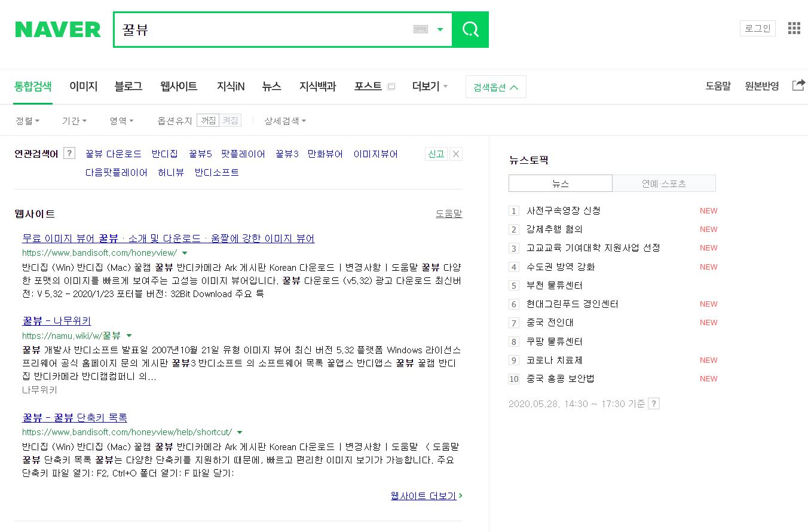The image size is (808, 532).
Task: Expand the search box autocomplete arrow
Action: 440,29
